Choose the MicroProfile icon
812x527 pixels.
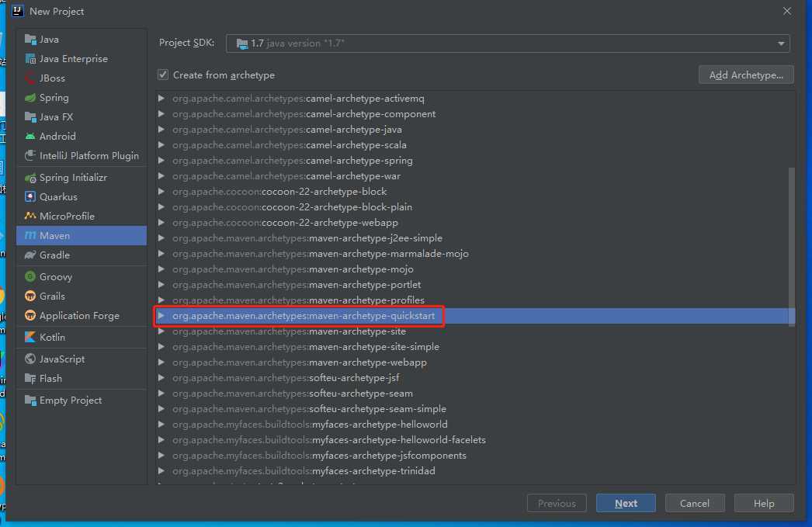(x=30, y=216)
